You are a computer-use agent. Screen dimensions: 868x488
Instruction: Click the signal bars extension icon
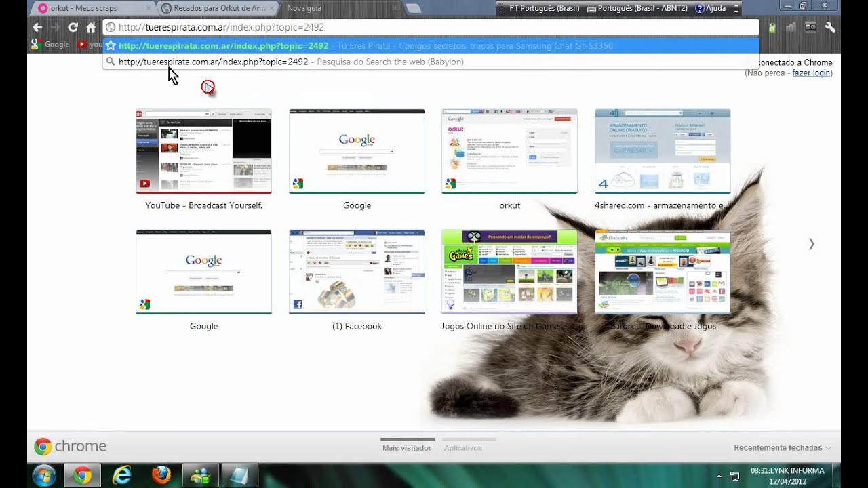click(791, 27)
